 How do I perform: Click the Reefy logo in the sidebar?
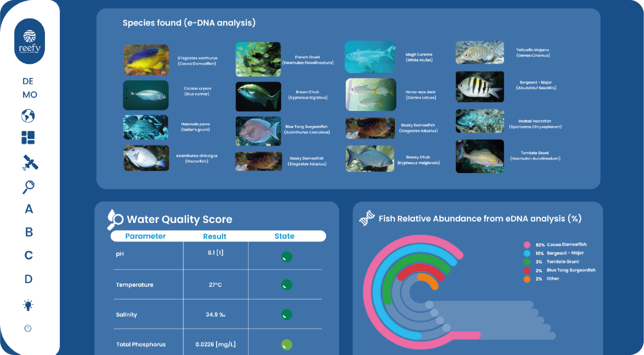point(30,41)
